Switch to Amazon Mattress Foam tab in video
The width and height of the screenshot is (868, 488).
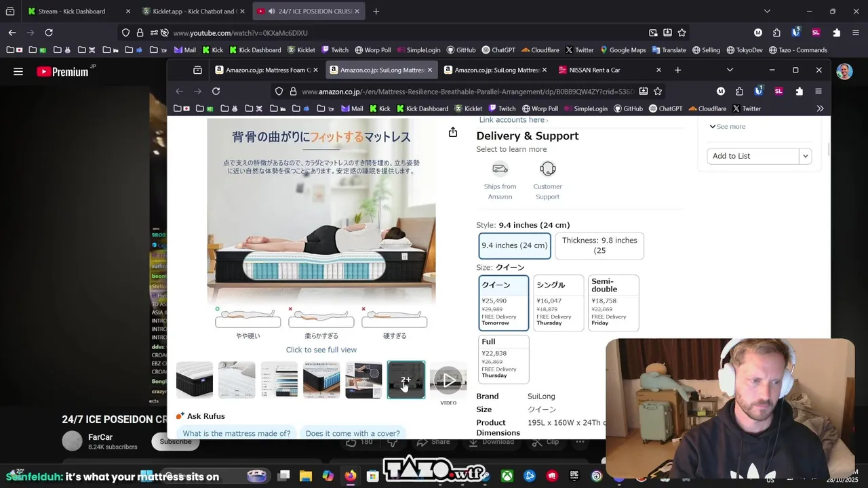(x=267, y=70)
